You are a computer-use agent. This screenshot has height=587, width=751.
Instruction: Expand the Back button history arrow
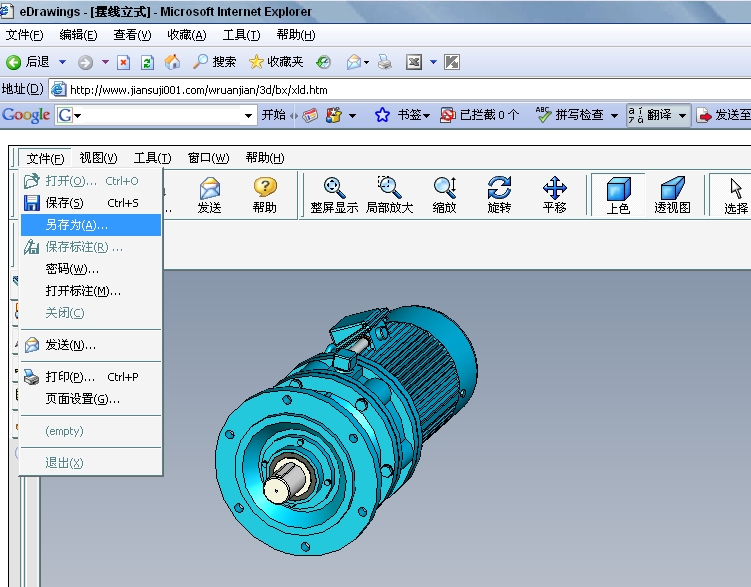(62, 62)
